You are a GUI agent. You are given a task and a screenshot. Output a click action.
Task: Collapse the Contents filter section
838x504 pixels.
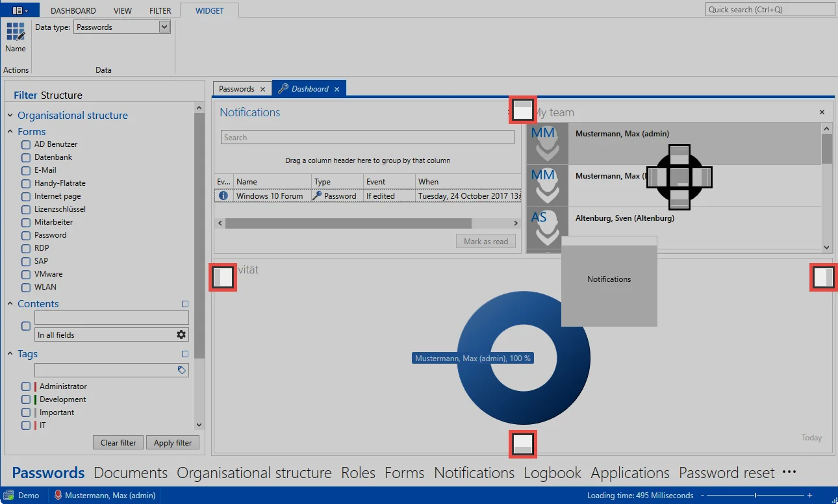[x=10, y=304]
